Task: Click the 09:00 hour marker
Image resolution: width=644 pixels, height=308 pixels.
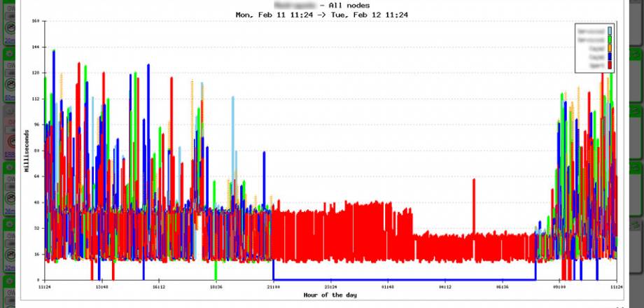Action: pos(560,287)
